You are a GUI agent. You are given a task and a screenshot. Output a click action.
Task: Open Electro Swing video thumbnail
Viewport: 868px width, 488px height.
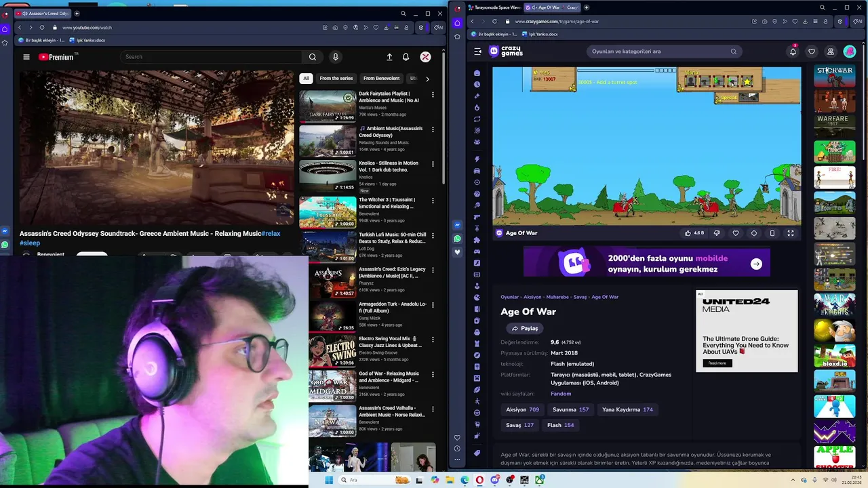332,351
